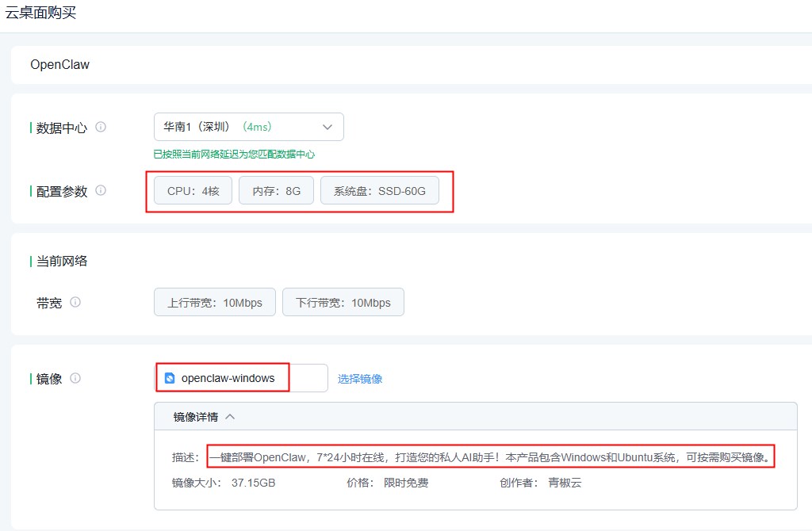Click the info icon next to 带宽
Viewport: 812px width, 531px height.
[x=75, y=302]
